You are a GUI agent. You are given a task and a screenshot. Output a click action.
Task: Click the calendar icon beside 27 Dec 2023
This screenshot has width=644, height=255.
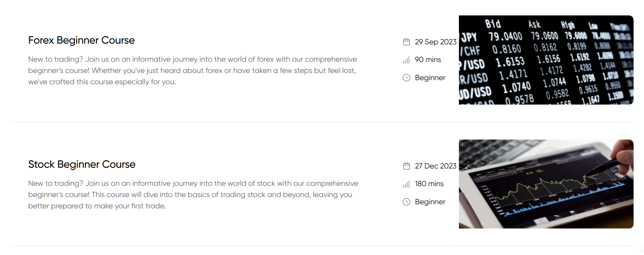click(406, 166)
